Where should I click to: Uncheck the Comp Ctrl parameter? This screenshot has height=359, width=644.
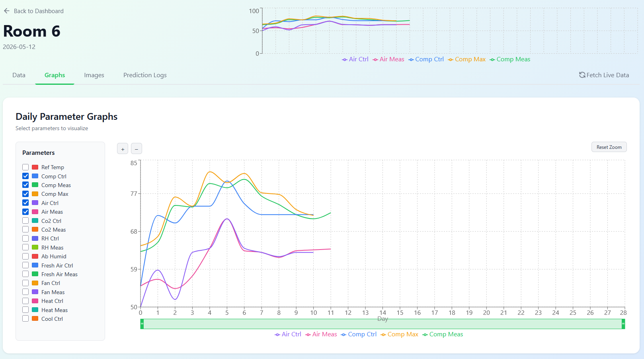(x=25, y=176)
